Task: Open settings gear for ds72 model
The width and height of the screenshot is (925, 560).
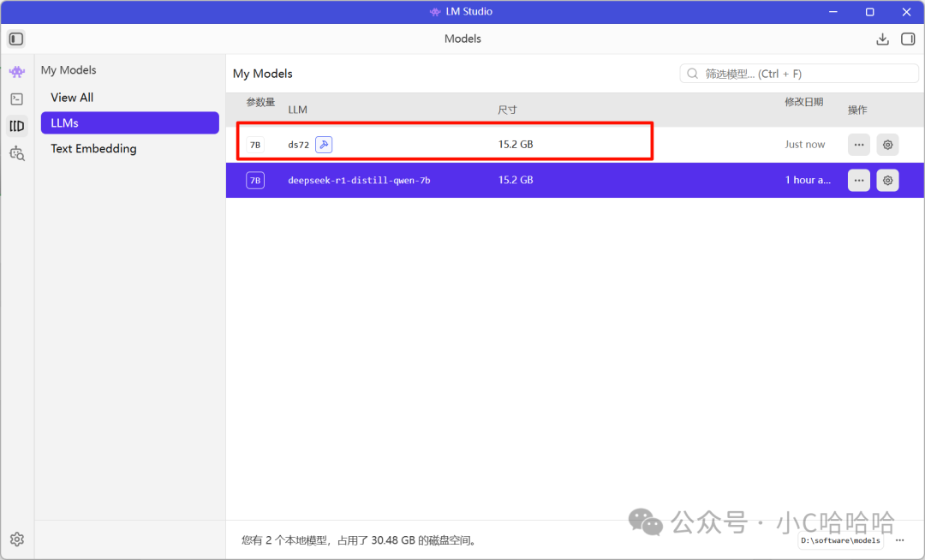Action: tap(888, 145)
